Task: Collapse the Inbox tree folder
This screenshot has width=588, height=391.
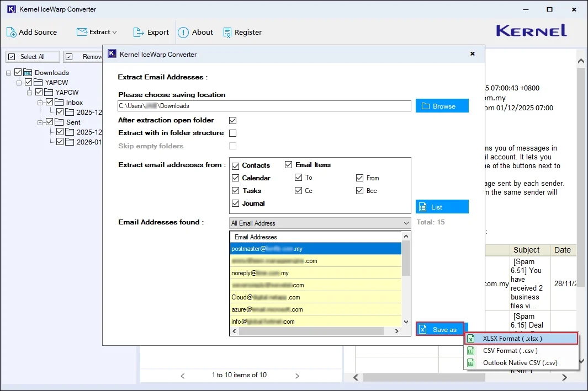Action: [x=40, y=103]
